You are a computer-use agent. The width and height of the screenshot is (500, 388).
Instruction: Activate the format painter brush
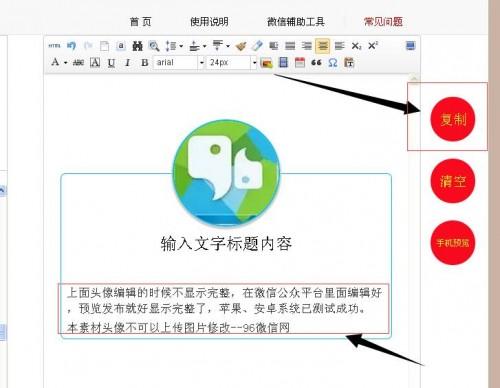coord(241,46)
